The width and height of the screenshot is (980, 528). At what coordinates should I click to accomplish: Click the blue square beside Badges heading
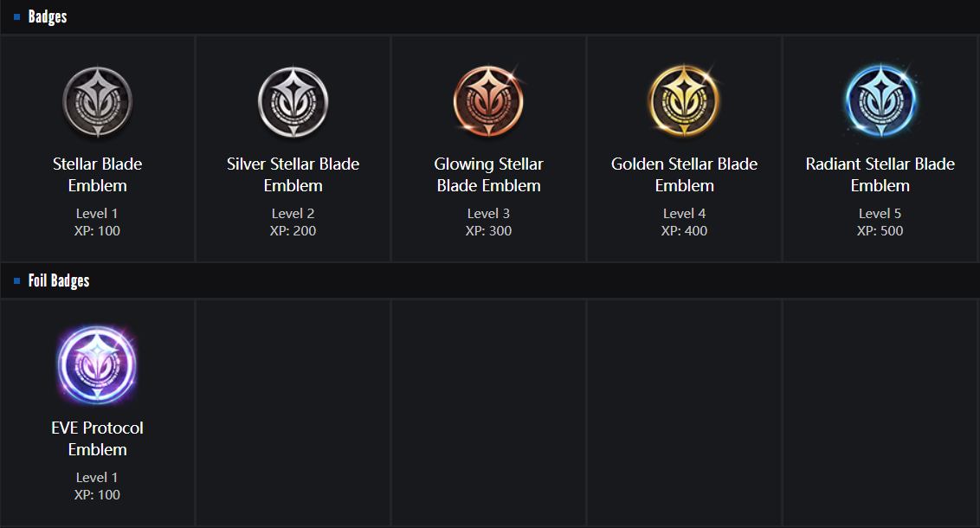17,16
